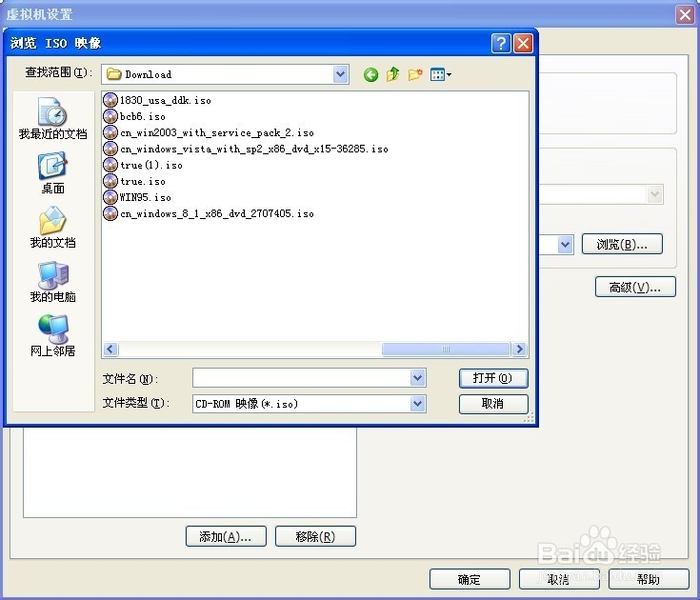Select file cn_win2003_with_service_pack_2.iso
The image size is (700, 600).
coord(209,132)
